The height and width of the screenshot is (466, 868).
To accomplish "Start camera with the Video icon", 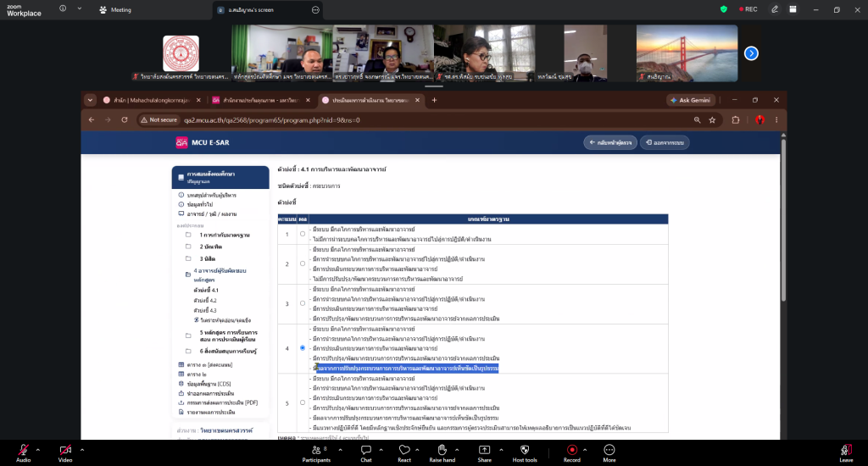I will [65, 450].
